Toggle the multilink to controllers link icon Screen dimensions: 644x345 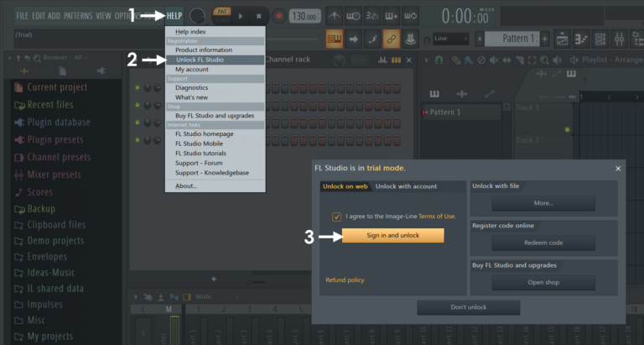391,39
